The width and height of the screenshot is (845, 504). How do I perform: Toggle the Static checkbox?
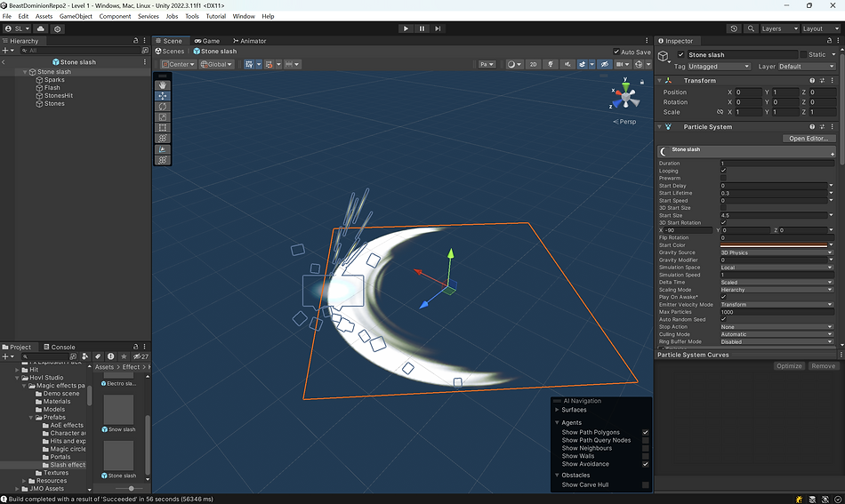pos(803,54)
